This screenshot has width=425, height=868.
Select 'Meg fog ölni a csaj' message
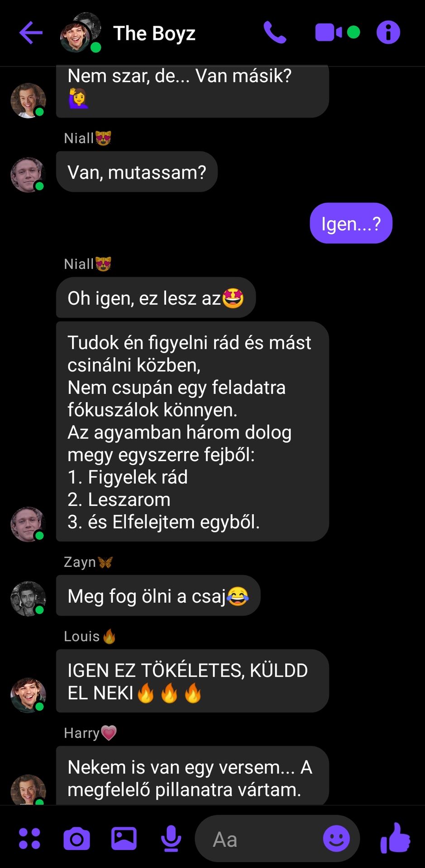158,595
